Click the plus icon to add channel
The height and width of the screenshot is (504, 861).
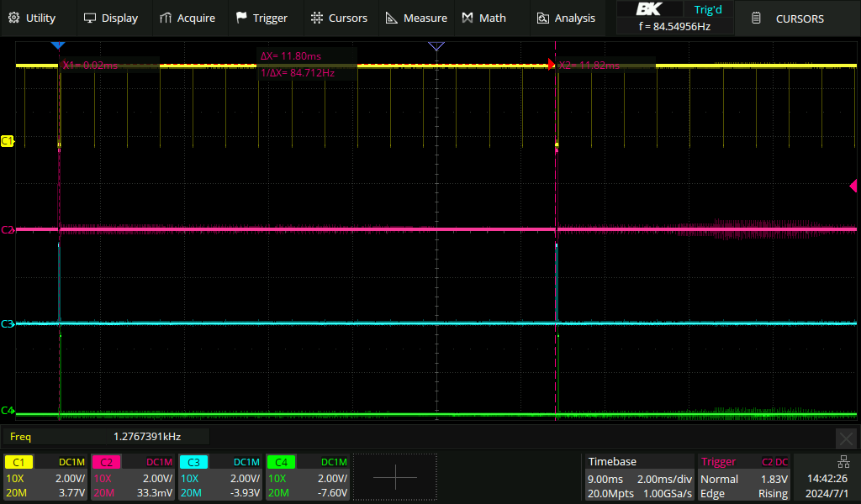[x=395, y=477]
